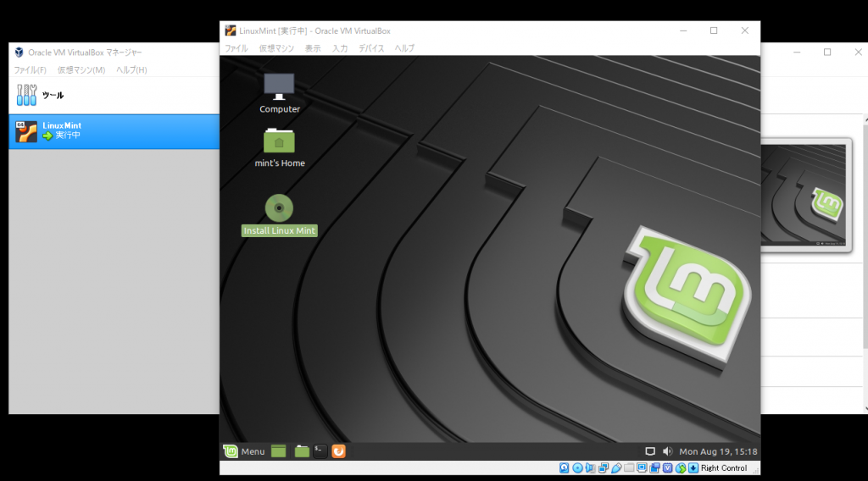Open the ヘルプ menu in the VM window

pos(404,48)
